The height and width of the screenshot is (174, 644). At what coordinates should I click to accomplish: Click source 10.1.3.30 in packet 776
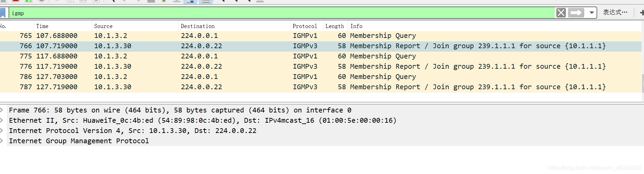coord(113,66)
